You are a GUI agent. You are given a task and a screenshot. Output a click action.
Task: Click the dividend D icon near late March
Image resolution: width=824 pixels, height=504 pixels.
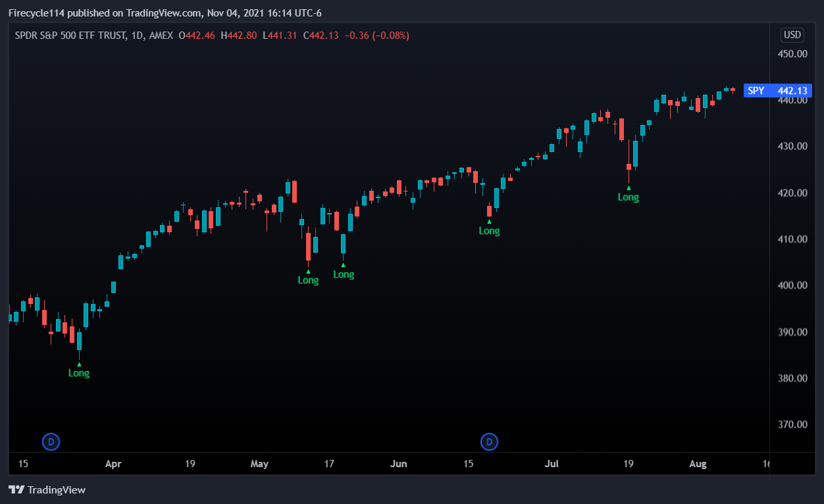pos(51,441)
